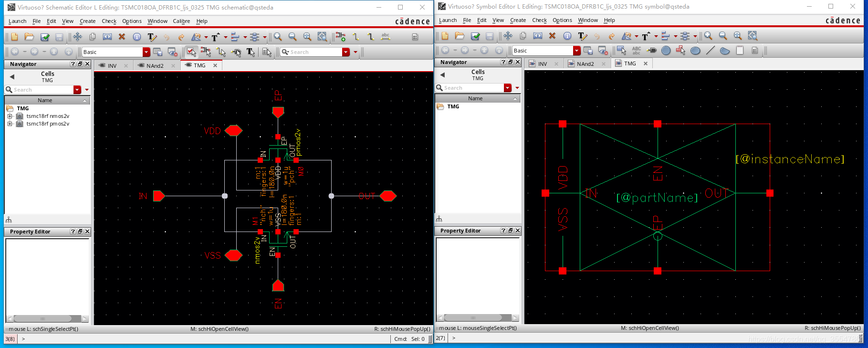The height and width of the screenshot is (348, 868).
Task: Select the Copy tool in Schematic Editor
Action: click(x=93, y=37)
